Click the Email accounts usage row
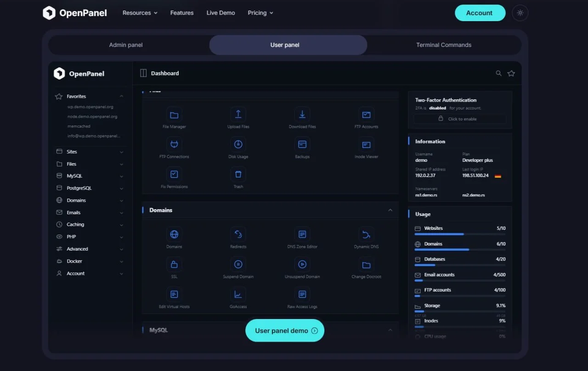This screenshot has height=371, width=588. [x=460, y=276]
